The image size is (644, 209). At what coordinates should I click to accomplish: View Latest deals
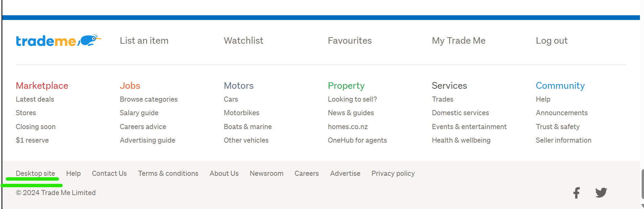coord(35,99)
